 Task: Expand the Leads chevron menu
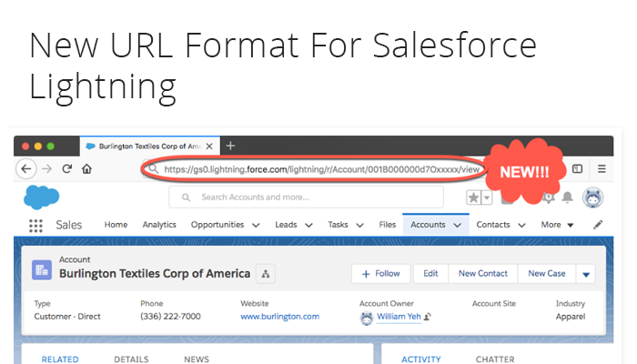pyautogui.click(x=308, y=225)
